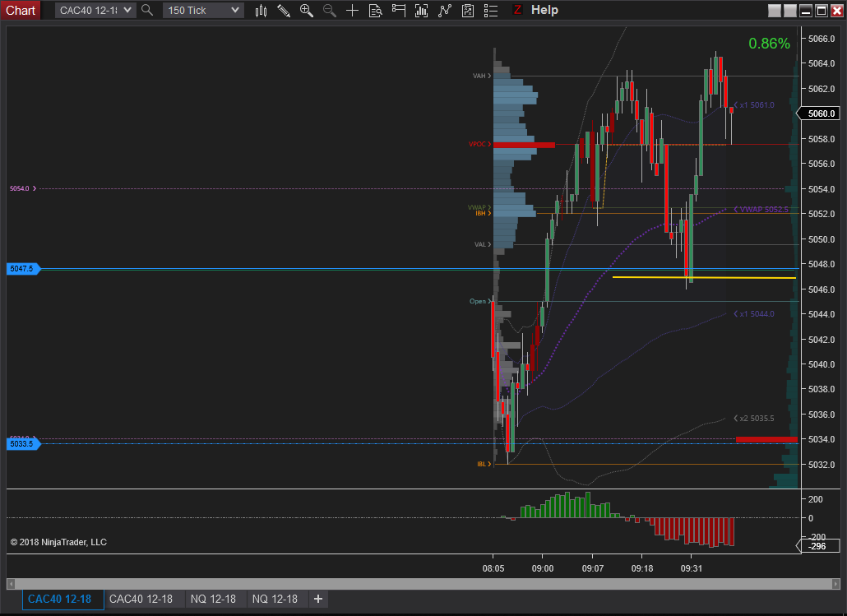This screenshot has height=616, width=847.
Task: Click the VWAP 5052.5 label
Action: [761, 209]
